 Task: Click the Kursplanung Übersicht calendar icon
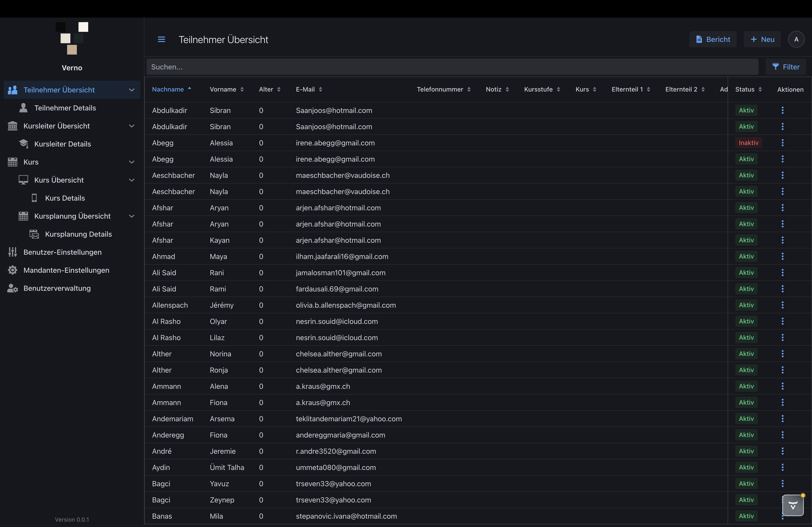(x=23, y=216)
